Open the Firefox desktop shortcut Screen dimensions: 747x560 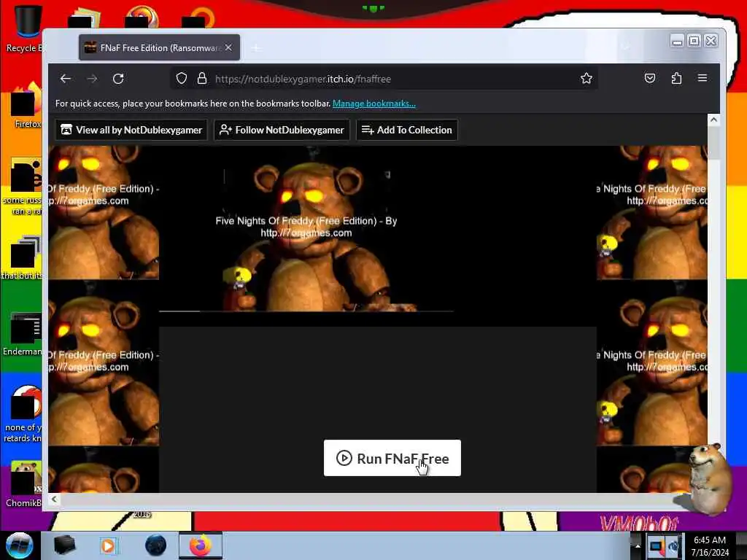point(26,106)
